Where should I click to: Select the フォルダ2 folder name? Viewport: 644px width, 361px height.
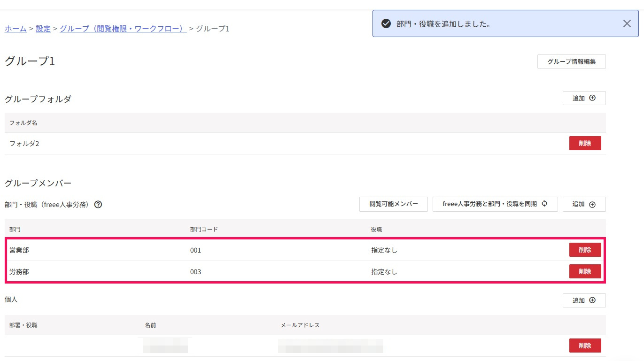point(24,144)
